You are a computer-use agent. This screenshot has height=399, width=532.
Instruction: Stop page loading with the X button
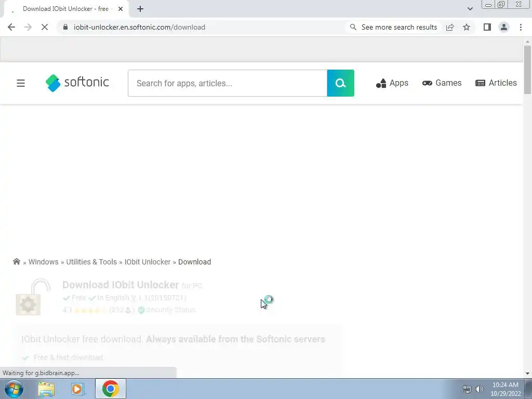(45, 27)
